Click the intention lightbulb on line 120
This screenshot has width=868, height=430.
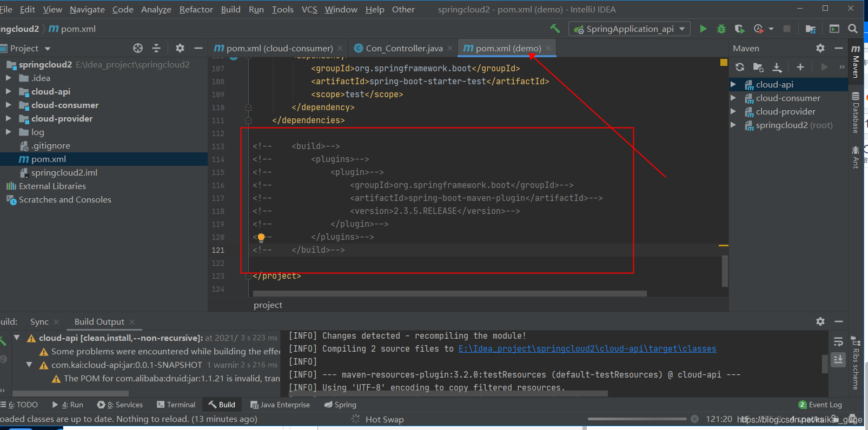tap(261, 237)
